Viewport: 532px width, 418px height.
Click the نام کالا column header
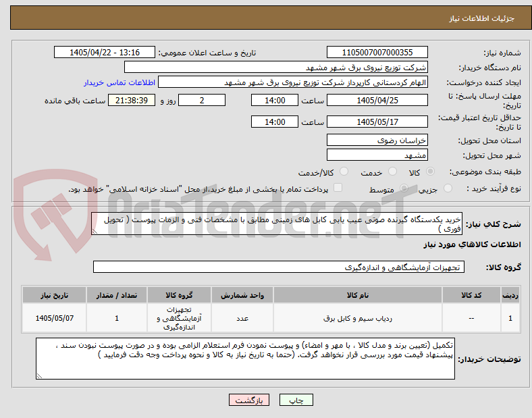tap(358, 295)
